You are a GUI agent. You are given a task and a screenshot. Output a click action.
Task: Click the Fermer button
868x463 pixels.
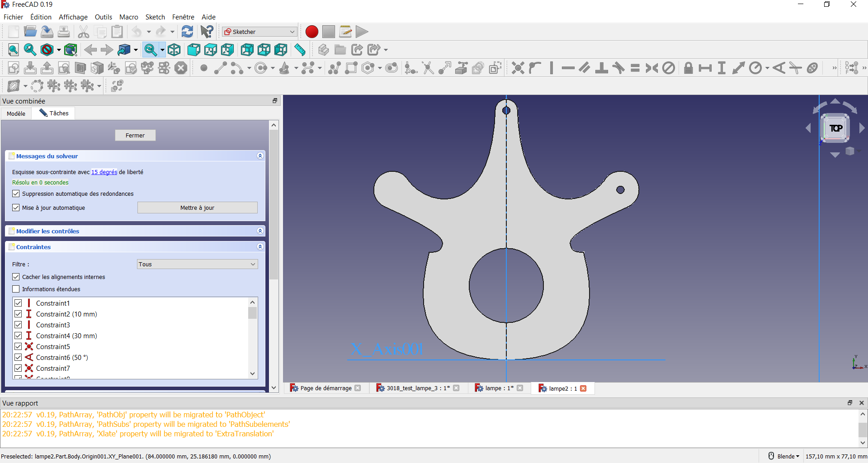(x=135, y=135)
